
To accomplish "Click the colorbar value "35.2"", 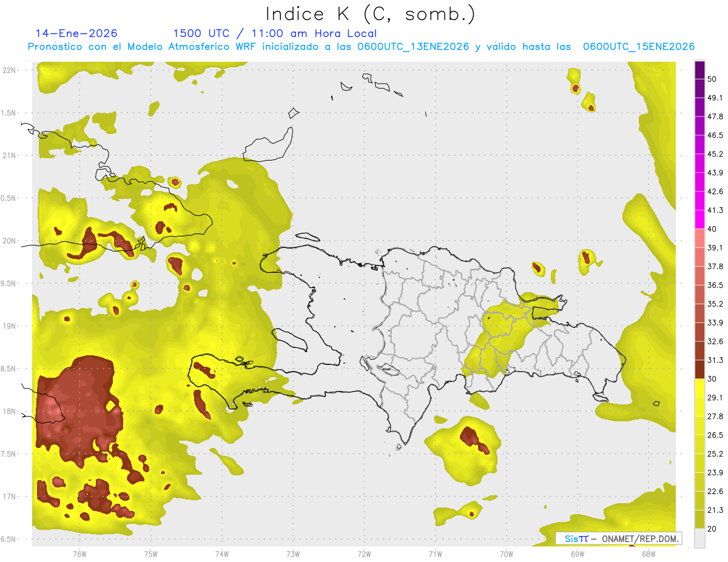I will coord(715,304).
